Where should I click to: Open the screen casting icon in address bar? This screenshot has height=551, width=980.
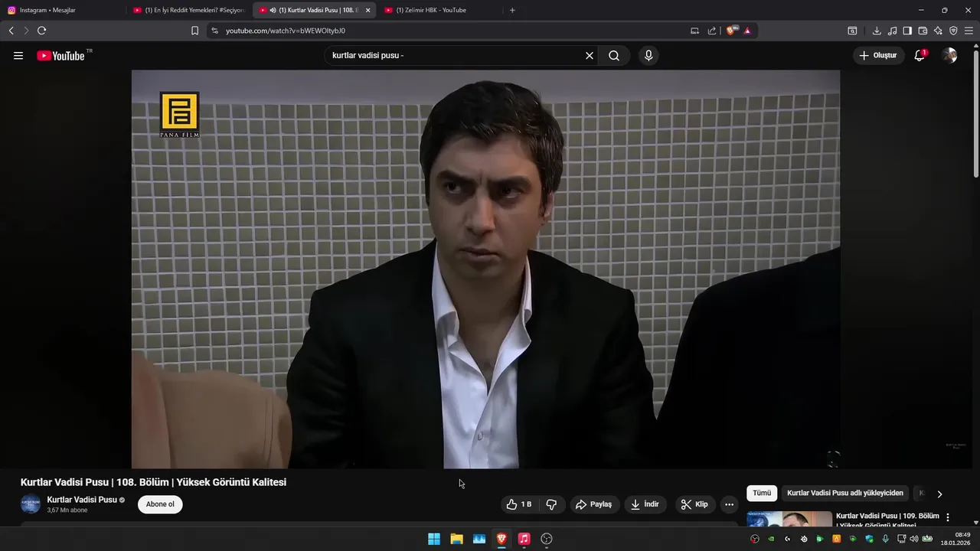694,31
